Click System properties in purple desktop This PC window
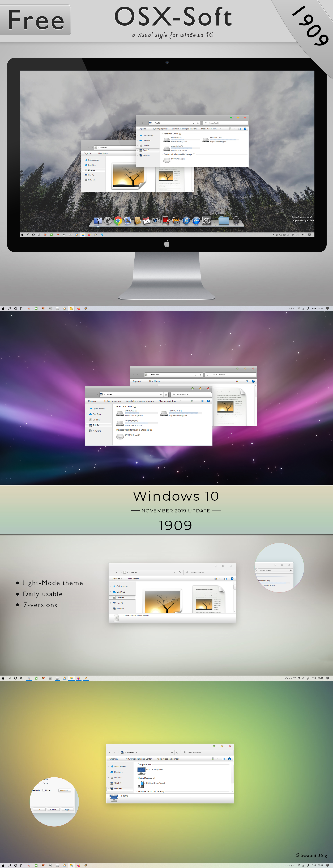 coord(112,401)
